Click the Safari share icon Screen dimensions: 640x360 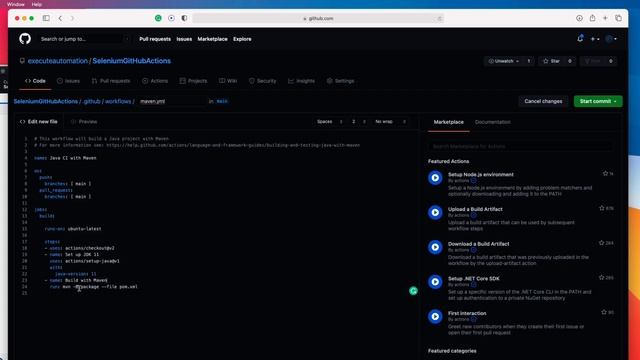(x=592, y=18)
